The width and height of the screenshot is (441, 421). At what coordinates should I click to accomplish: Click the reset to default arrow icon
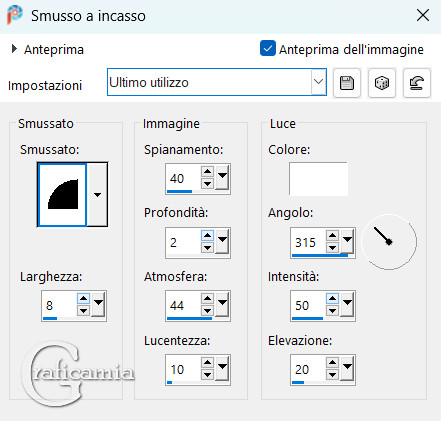(417, 83)
